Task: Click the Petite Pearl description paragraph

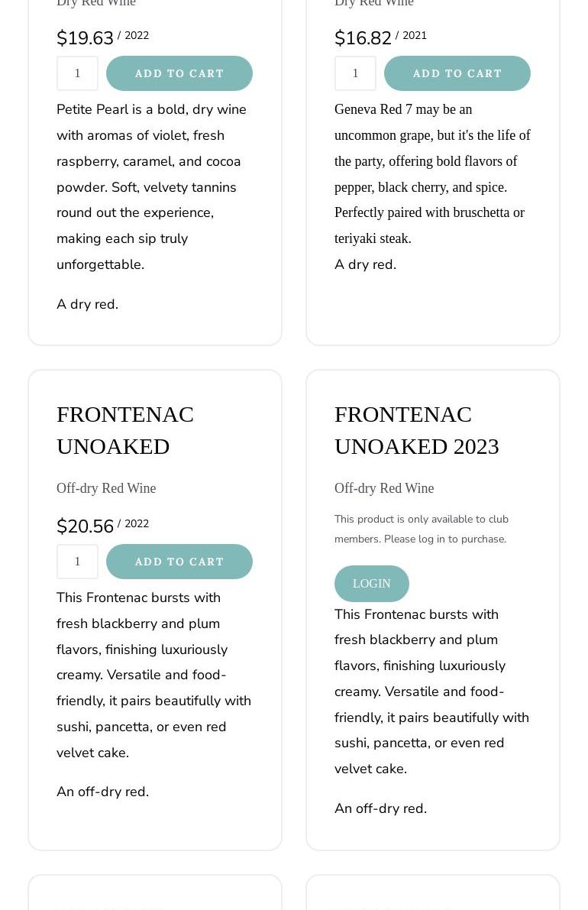Action: [151, 186]
